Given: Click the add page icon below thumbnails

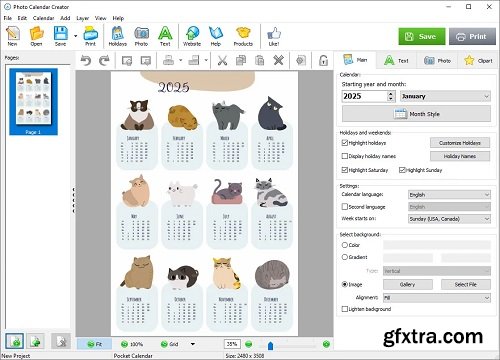Looking at the screenshot, I should click(14, 341).
